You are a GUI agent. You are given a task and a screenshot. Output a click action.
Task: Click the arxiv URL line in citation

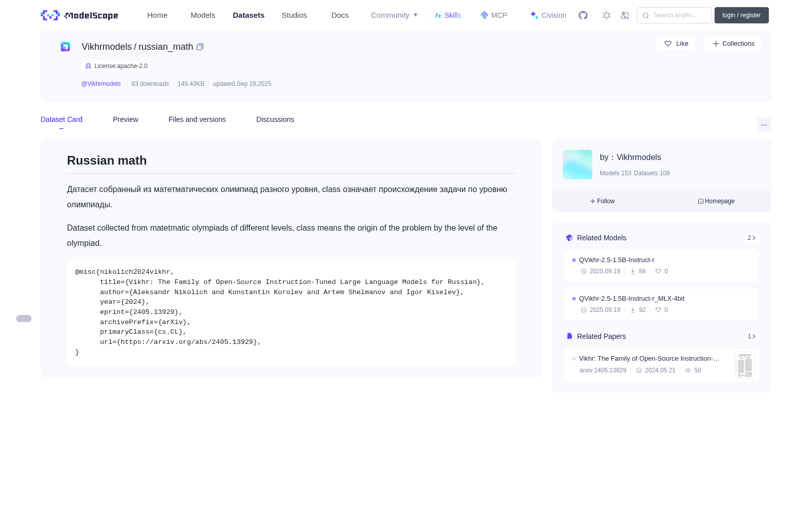(180, 342)
